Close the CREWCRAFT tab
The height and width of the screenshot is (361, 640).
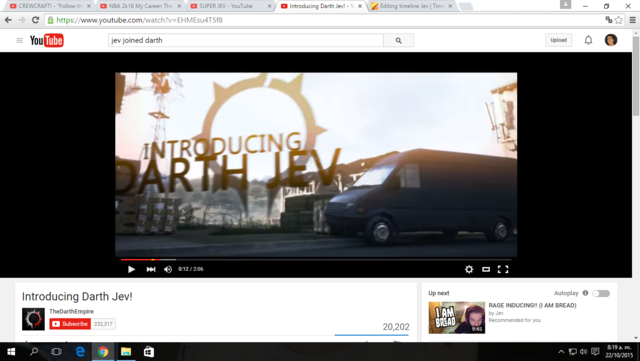point(89,6)
